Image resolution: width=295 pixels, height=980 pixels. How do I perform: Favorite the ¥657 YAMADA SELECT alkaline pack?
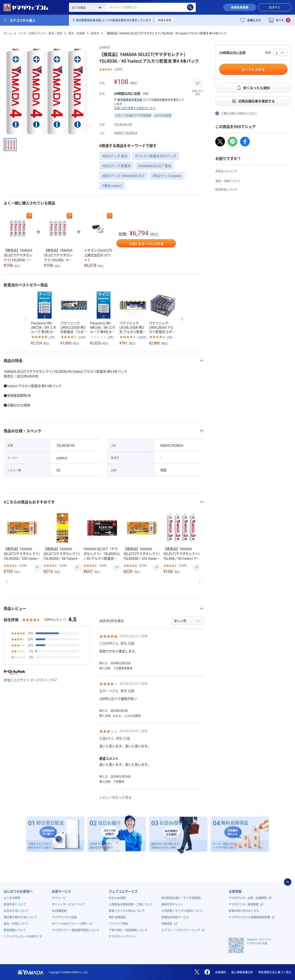(117, 568)
